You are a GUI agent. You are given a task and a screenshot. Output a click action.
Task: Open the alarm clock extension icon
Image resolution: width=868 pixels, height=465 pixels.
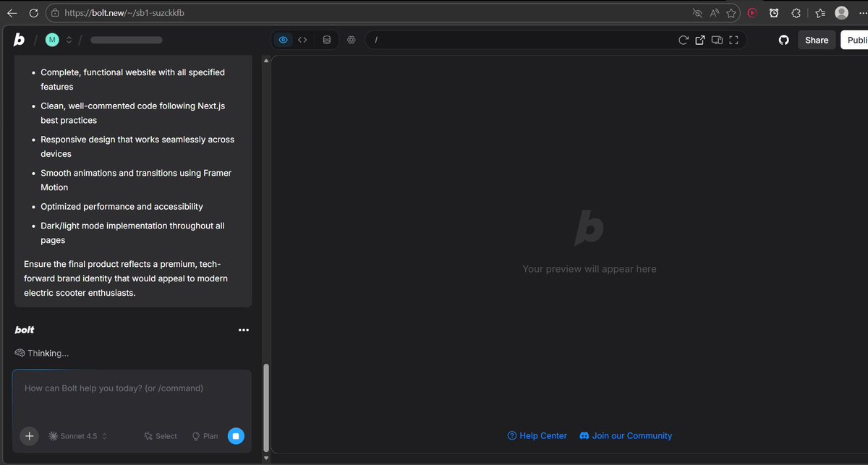click(774, 13)
